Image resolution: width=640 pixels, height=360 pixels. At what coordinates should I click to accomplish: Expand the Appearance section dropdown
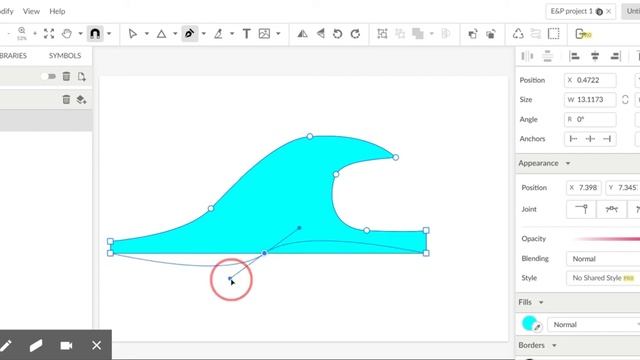click(x=568, y=163)
